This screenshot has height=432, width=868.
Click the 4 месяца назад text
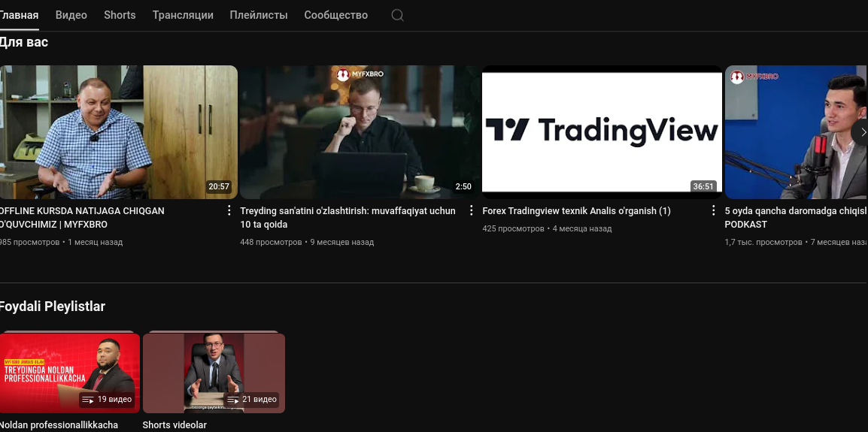[582, 228]
